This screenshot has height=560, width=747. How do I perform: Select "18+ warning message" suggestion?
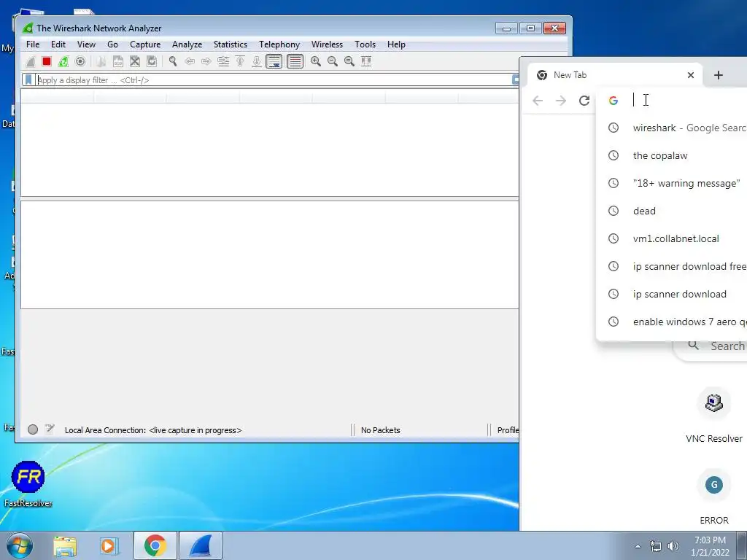click(672, 183)
